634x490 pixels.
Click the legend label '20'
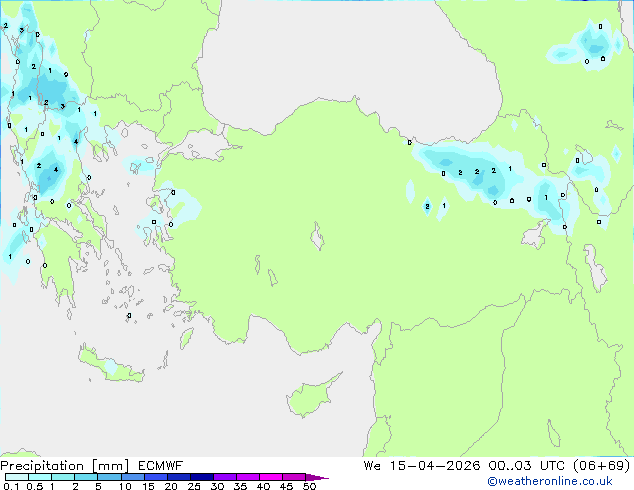pyautogui.click(x=171, y=486)
